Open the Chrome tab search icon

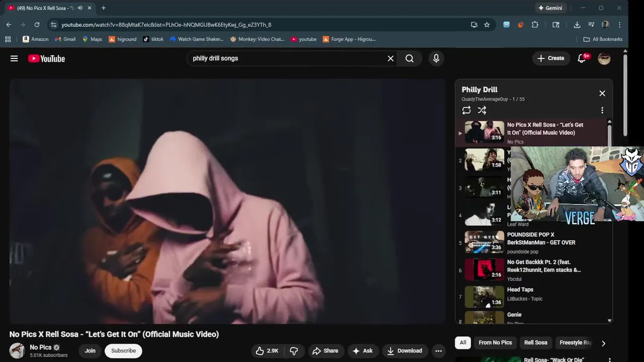556,24
